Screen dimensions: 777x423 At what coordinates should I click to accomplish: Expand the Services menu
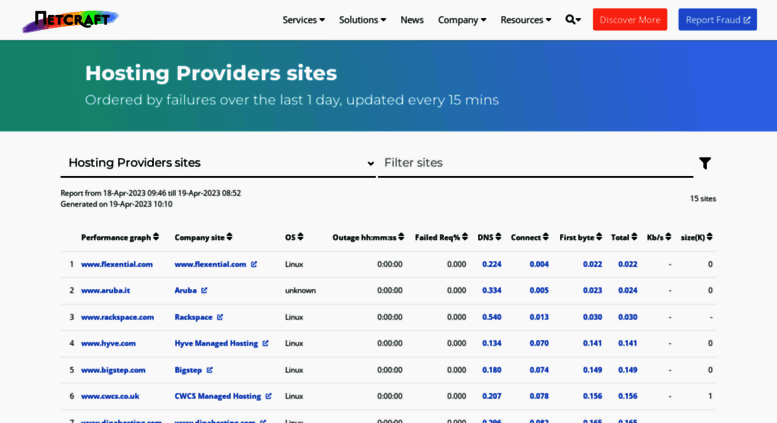click(x=304, y=20)
